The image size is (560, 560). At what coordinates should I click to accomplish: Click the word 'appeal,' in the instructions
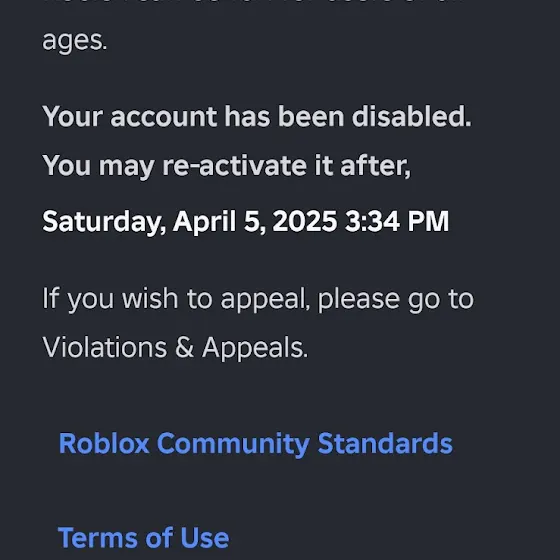click(265, 300)
